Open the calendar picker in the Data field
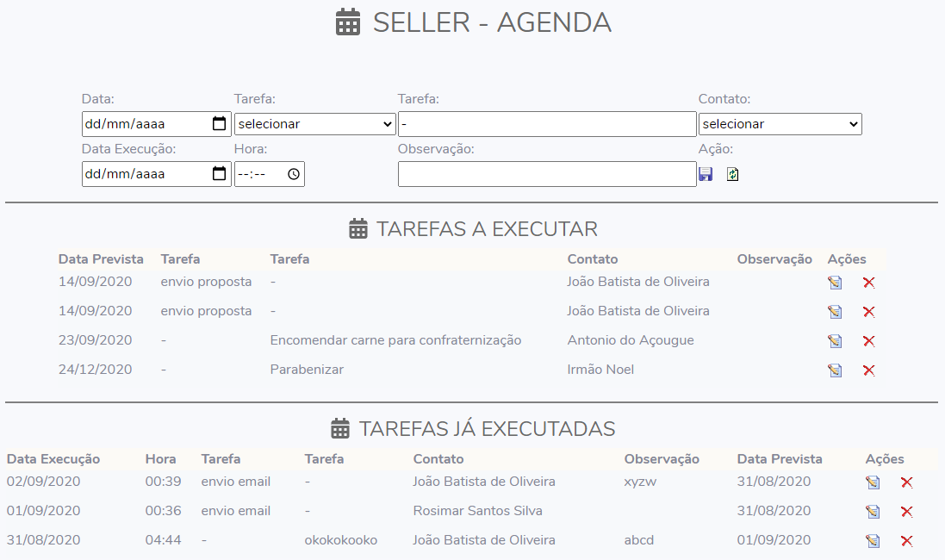This screenshot has height=560, width=945. coord(220,123)
